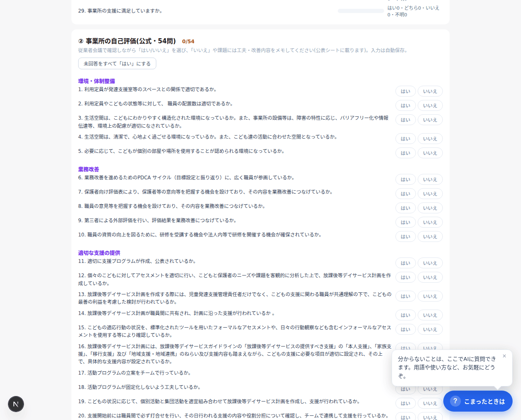This screenshot has height=420, width=521.
Task: Choose いいえ for question 13 共通理解
Action: pyautogui.click(x=430, y=296)
